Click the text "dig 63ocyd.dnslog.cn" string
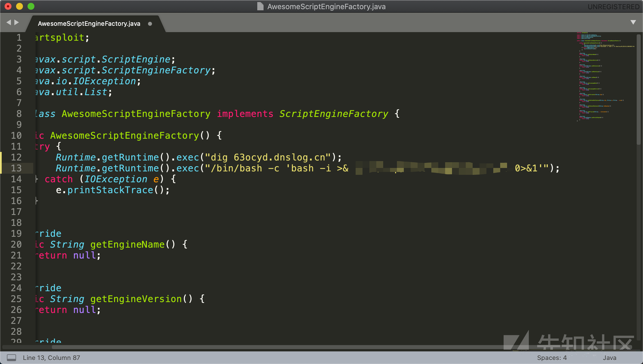Image resolution: width=643 pixels, height=364 pixels. click(x=268, y=157)
